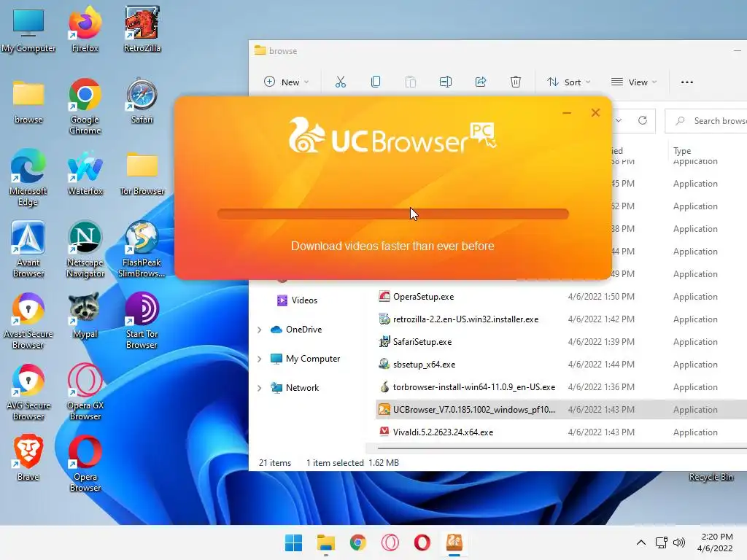Open the volume control in system tray
Viewport: 747px width, 560px height.
(x=679, y=542)
